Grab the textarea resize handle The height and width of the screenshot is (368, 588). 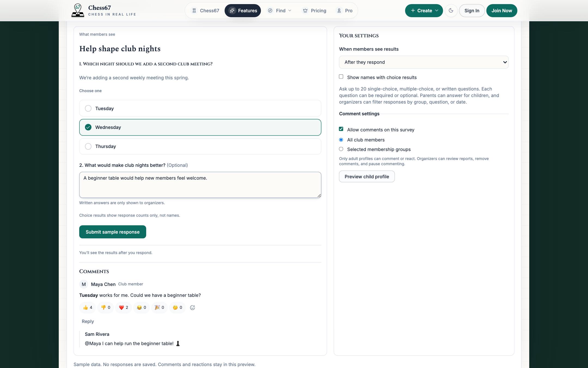click(x=319, y=195)
